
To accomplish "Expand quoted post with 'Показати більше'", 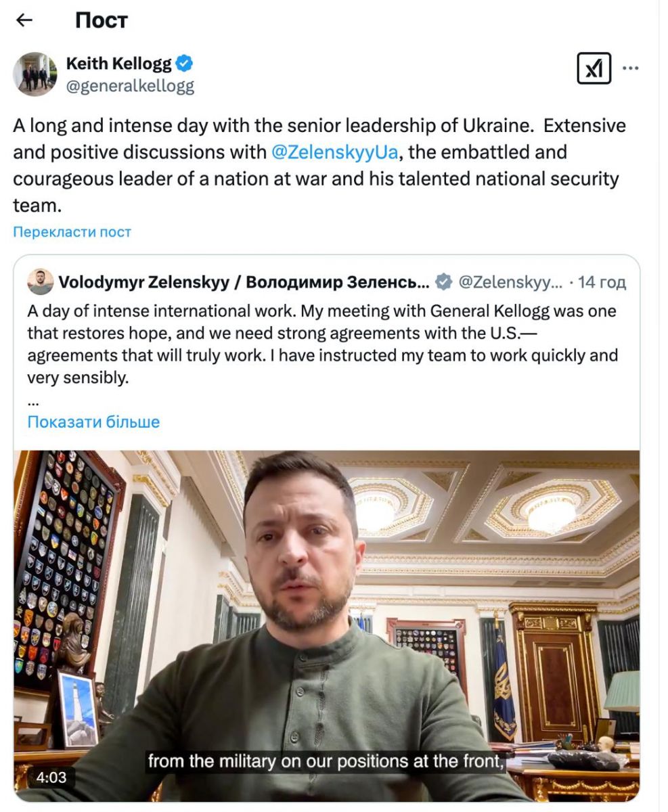I will coord(93,422).
